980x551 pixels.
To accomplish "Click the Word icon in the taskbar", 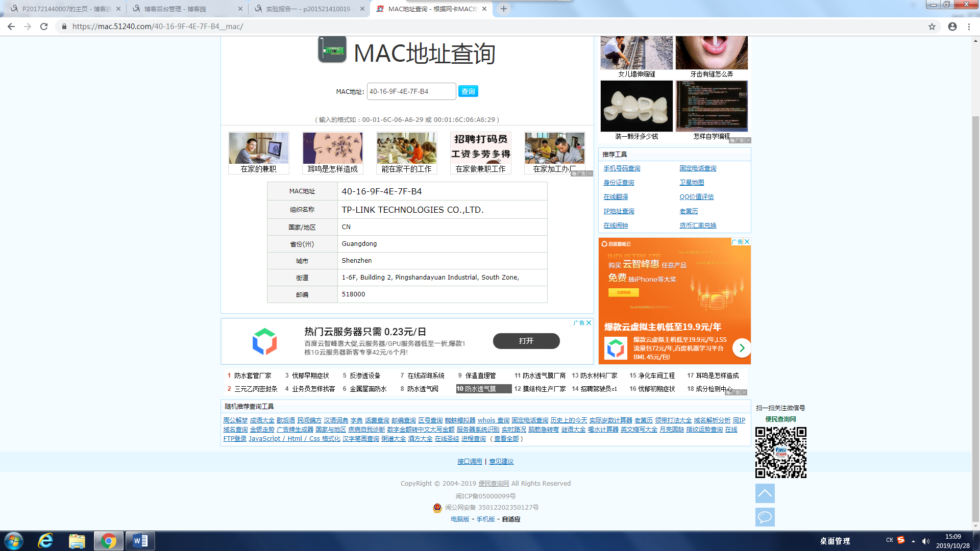I will 140,541.
